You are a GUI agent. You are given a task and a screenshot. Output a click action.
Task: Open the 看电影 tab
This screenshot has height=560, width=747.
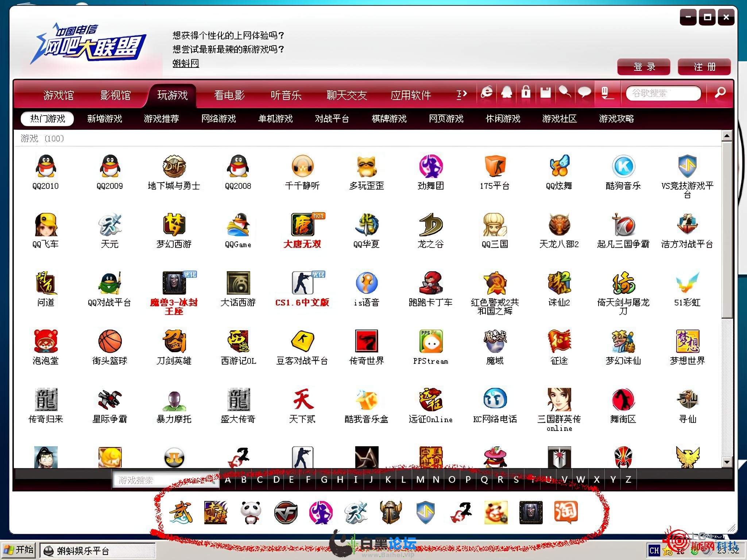[229, 95]
